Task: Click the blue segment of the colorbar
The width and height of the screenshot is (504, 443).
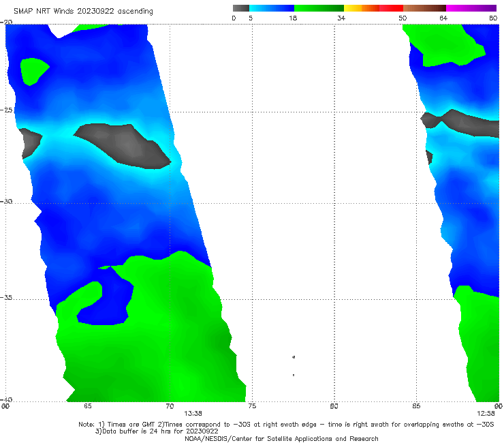Action: (272, 8)
